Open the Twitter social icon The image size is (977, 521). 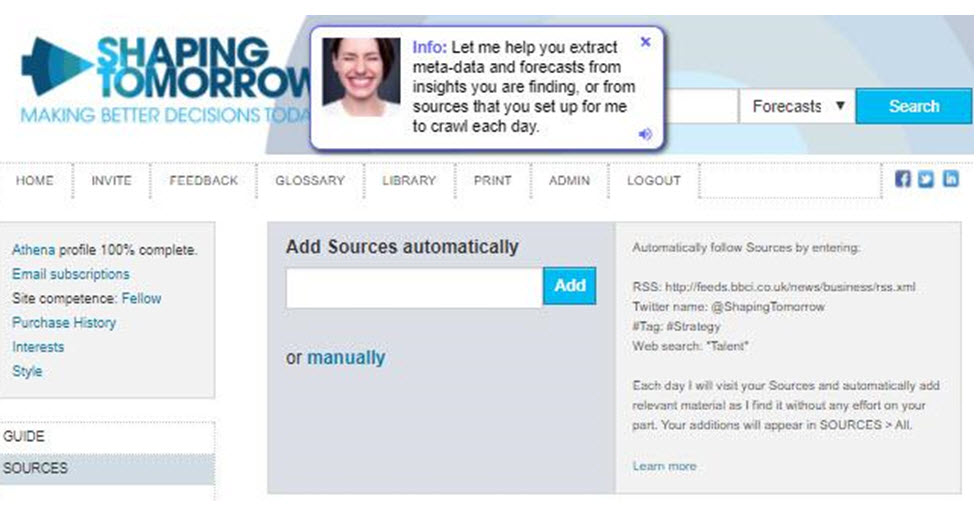tap(926, 179)
